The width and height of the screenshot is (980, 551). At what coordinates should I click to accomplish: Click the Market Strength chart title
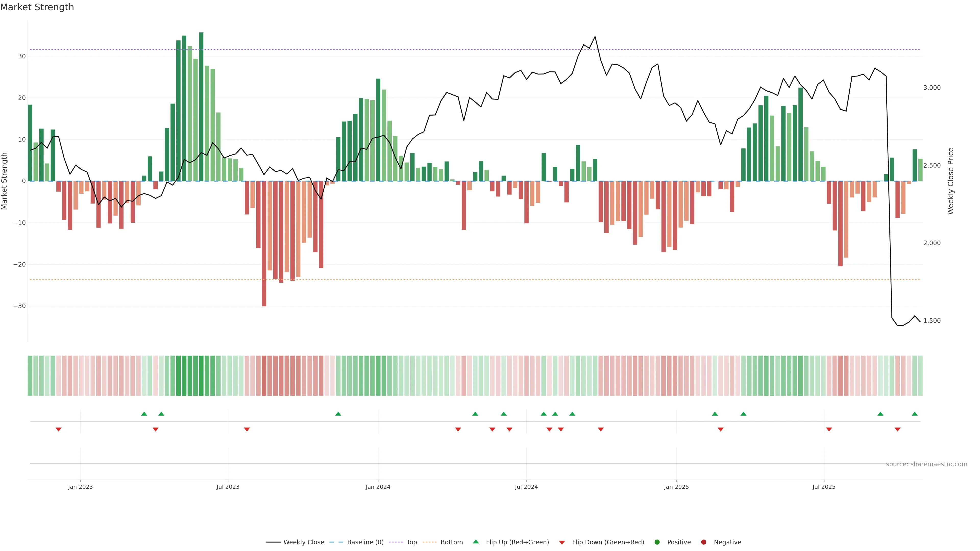point(37,7)
